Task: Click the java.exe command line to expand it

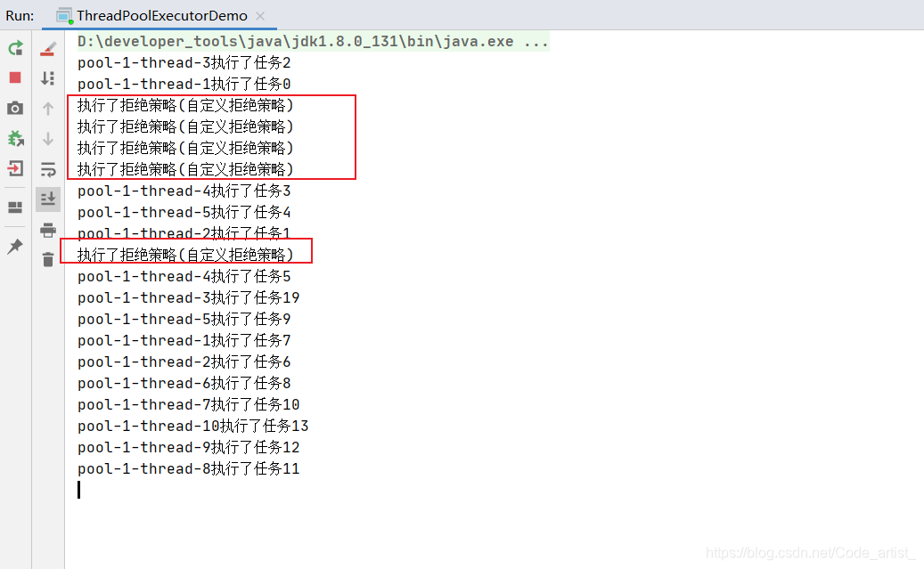Action: point(313,42)
